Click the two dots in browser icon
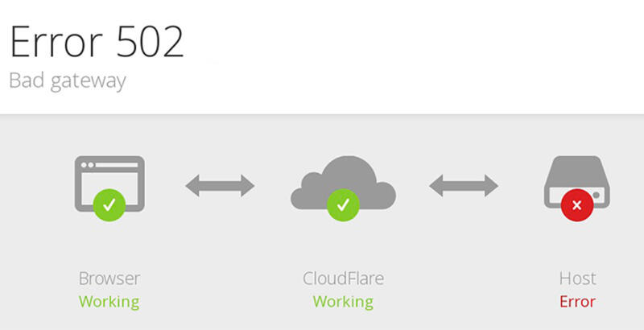The width and height of the screenshot is (644, 330). coord(88,165)
